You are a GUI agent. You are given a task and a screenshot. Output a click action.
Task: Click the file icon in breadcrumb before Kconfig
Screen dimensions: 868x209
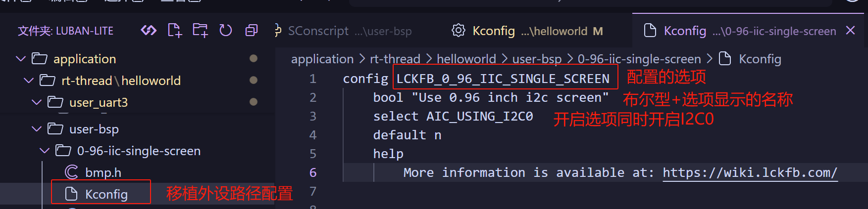click(x=725, y=59)
